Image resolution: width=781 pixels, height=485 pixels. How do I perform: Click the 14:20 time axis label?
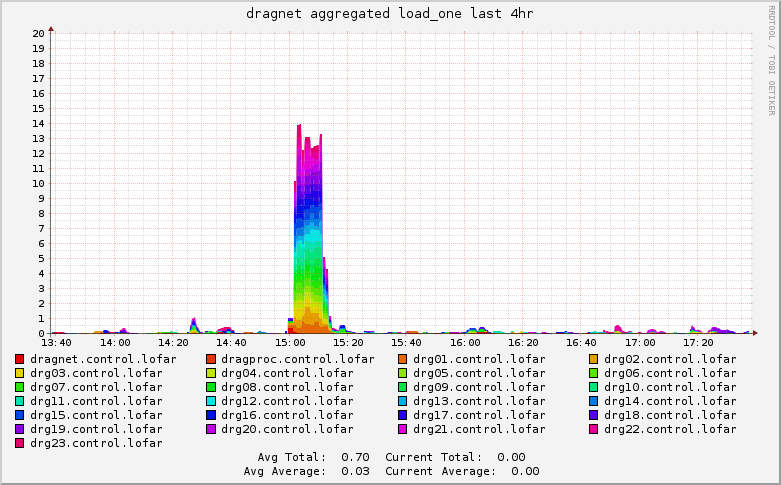coord(173,343)
